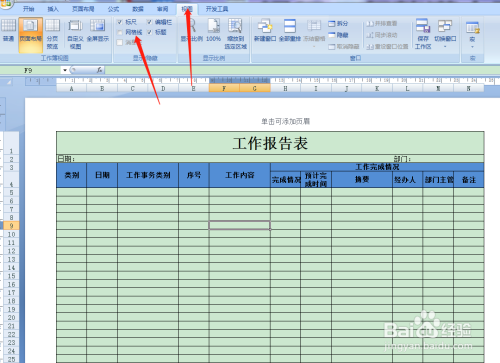Select column K header

click(x=377, y=88)
